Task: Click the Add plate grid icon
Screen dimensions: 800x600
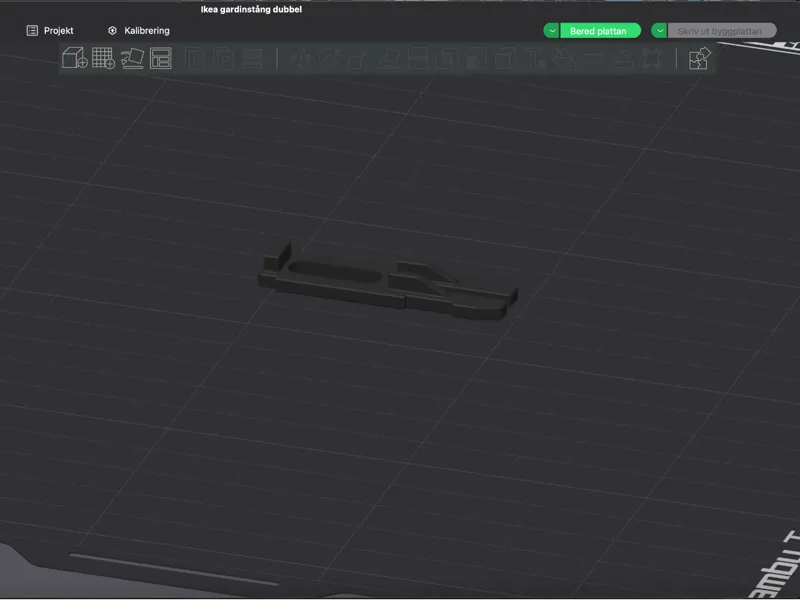Action: (103, 58)
